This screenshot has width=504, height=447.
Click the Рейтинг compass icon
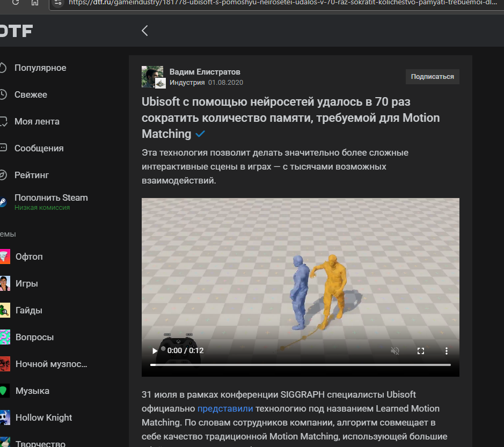(x=3, y=175)
